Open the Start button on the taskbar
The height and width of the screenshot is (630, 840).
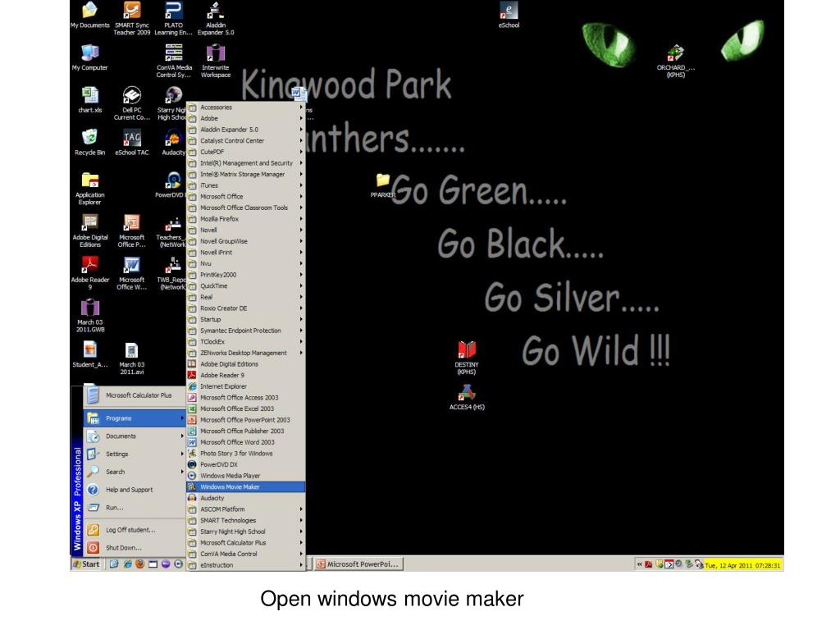pos(86,564)
